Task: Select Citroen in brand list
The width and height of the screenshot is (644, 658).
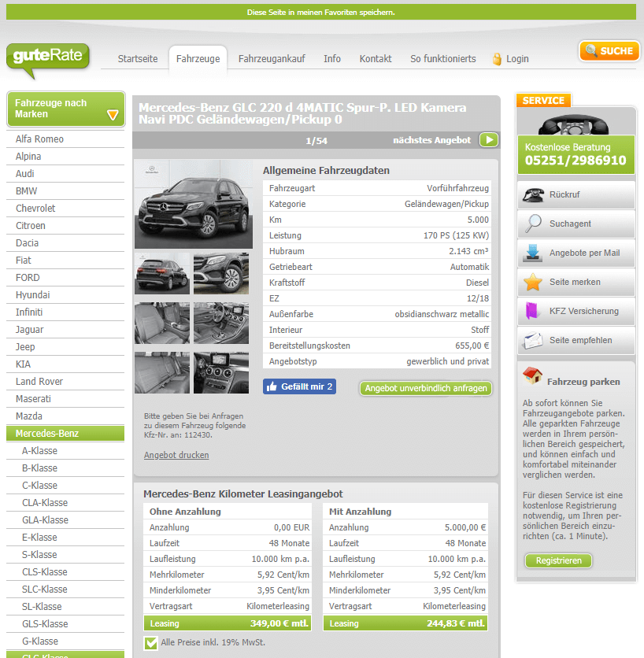Action: pos(65,225)
